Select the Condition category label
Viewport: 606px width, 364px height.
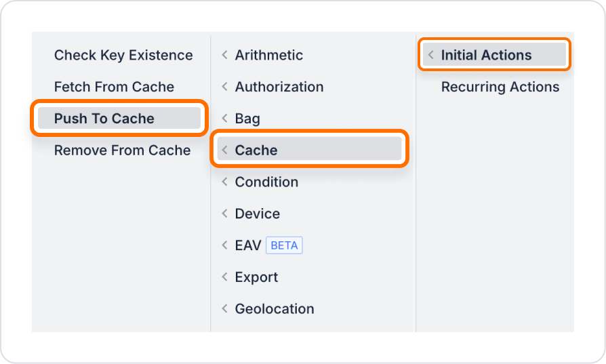click(266, 182)
